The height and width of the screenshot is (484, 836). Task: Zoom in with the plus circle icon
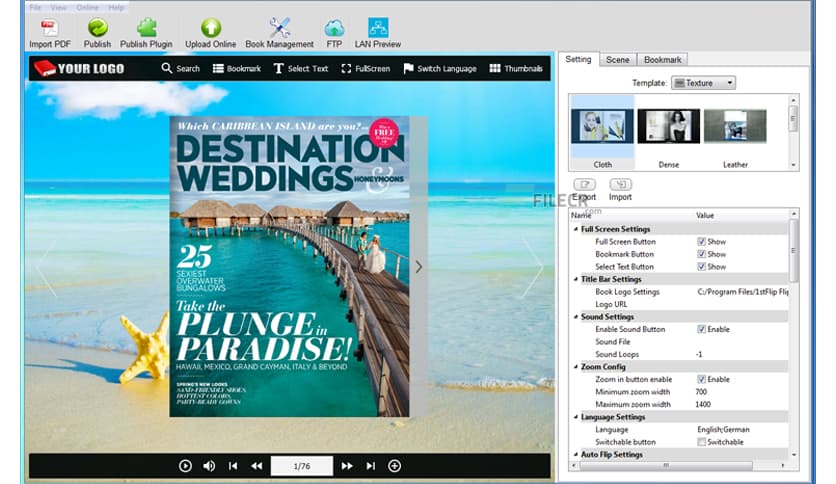pos(395,466)
